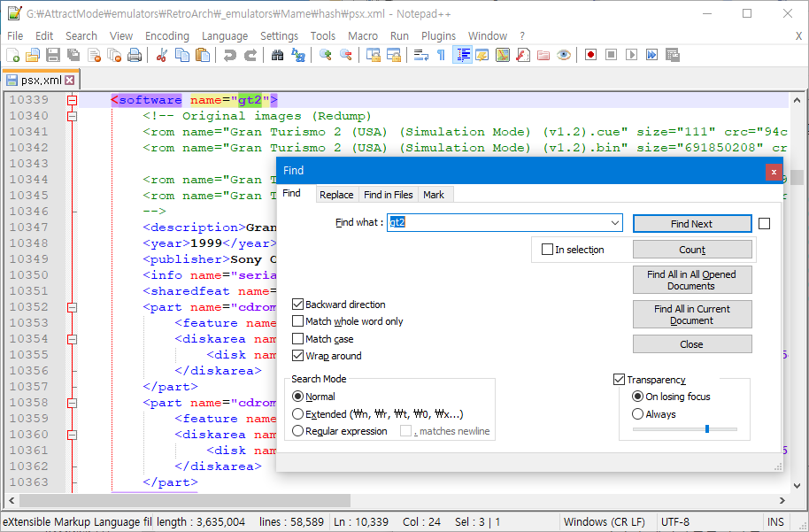Zoom out with the magnifier minus icon
The image size is (809, 532).
[346, 55]
